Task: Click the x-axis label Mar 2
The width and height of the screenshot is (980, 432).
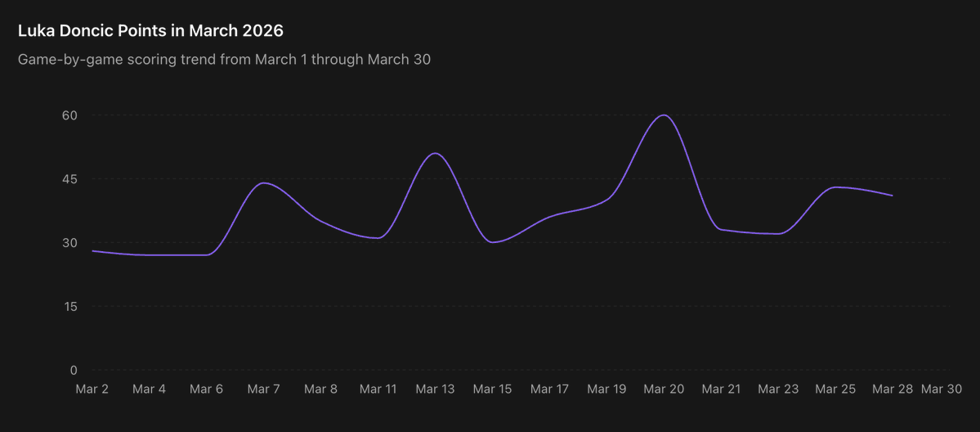Action: 92,389
